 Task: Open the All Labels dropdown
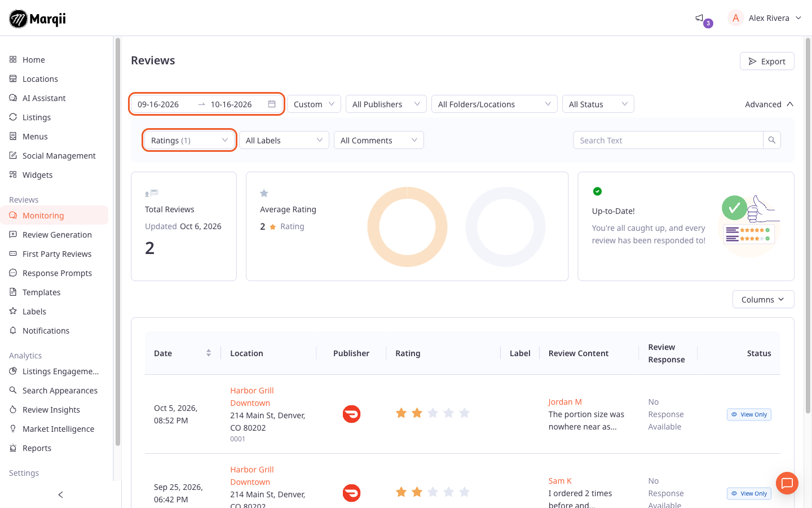pyautogui.click(x=284, y=140)
